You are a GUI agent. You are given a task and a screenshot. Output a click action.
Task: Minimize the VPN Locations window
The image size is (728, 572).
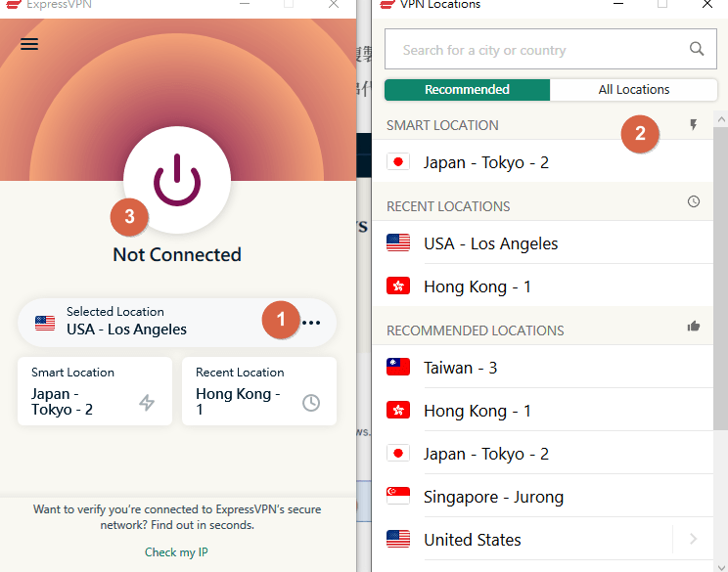tap(618, 4)
